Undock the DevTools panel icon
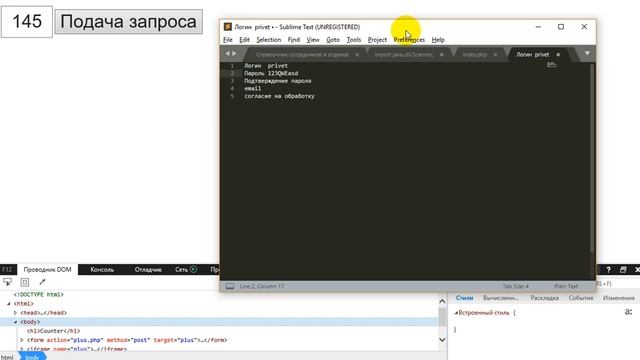The width and height of the screenshot is (640, 360). pos(623,269)
